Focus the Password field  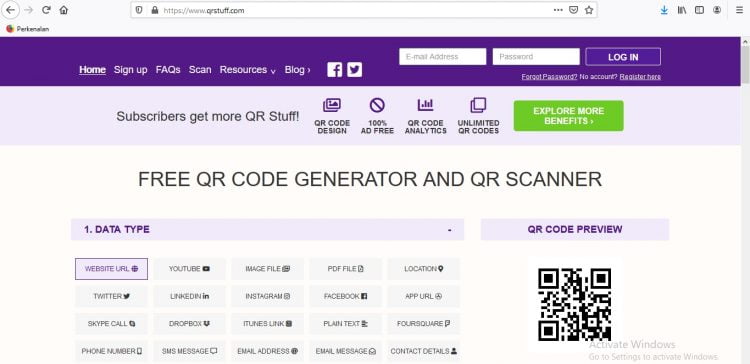coord(536,56)
